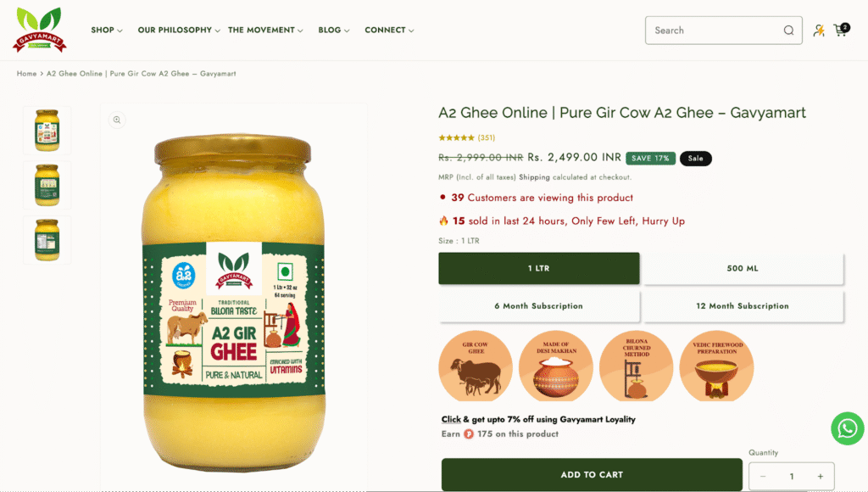Image resolution: width=868 pixels, height=492 pixels.
Task: Open the shopping cart icon
Action: pos(842,30)
